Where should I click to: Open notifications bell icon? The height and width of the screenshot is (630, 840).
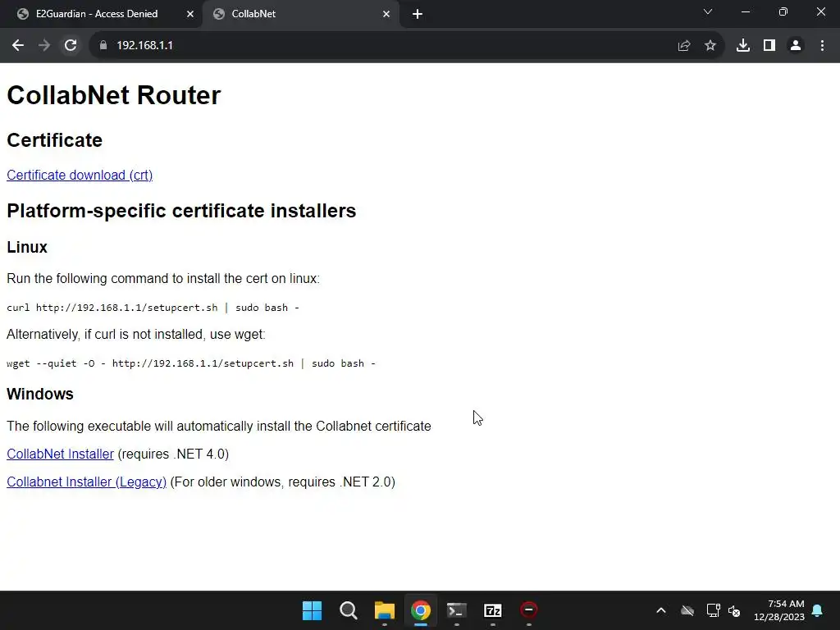click(x=818, y=610)
